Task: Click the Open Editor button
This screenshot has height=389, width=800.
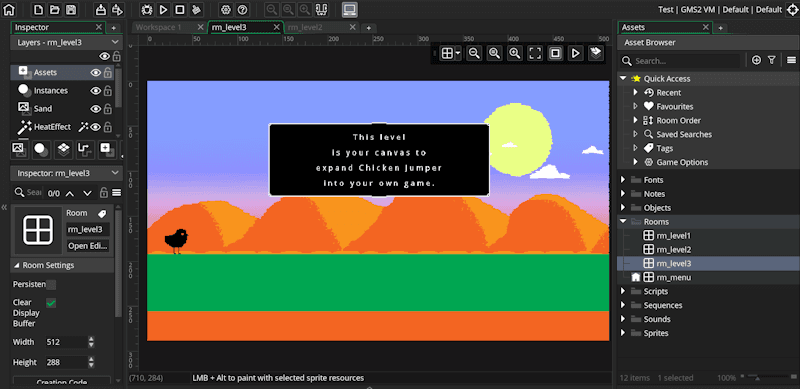Action: point(88,246)
